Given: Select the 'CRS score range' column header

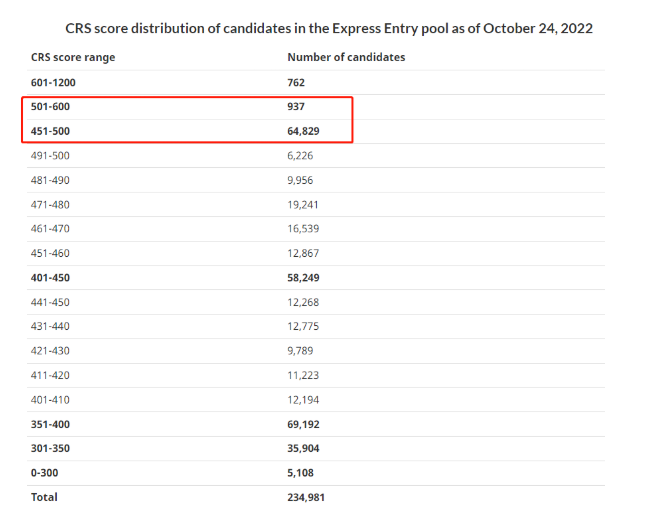Looking at the screenshot, I should click(x=73, y=57).
